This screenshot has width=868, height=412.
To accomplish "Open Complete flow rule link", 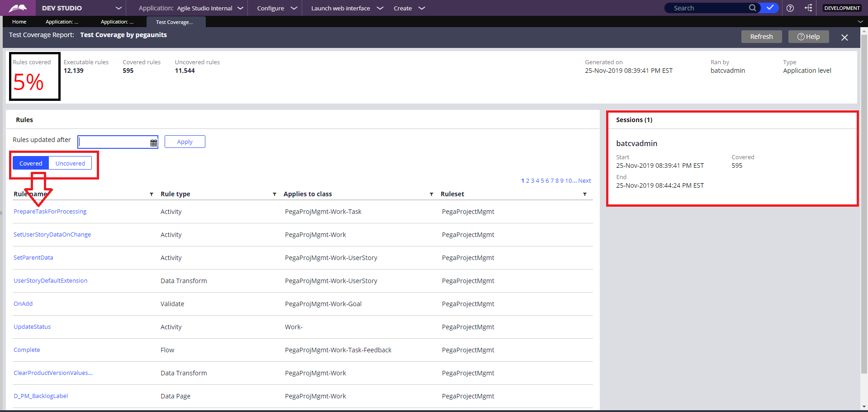I will pos(27,350).
